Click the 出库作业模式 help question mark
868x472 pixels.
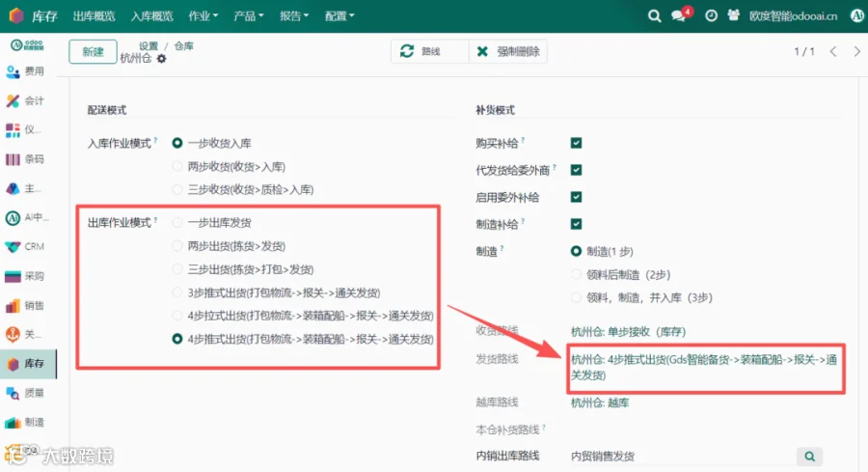[155, 220]
